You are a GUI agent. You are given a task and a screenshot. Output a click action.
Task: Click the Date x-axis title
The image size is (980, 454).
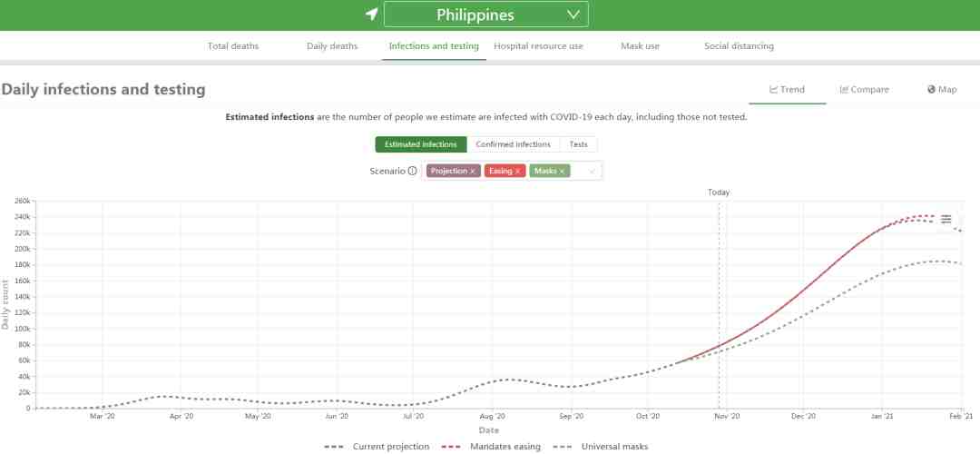coord(489,430)
